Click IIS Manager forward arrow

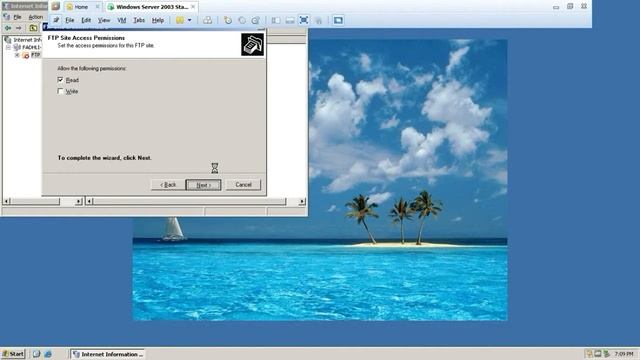click(18, 28)
